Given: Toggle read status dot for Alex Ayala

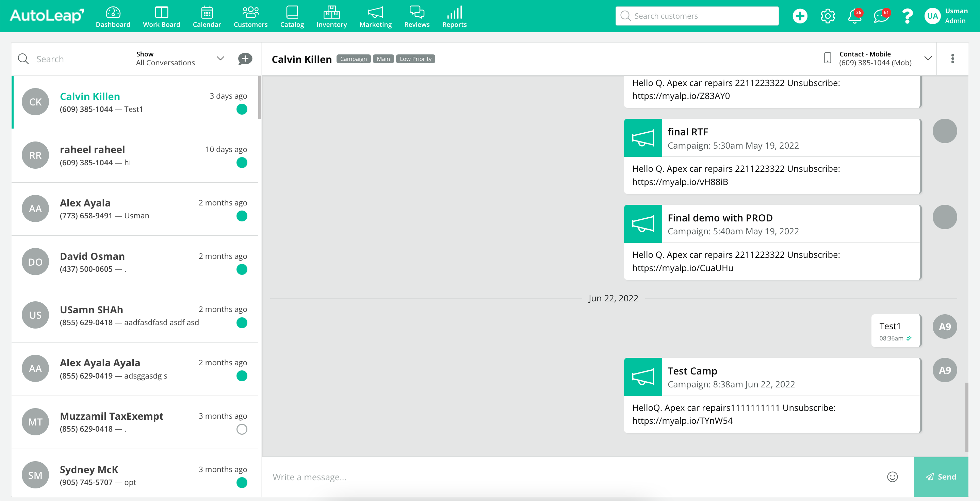Looking at the screenshot, I should pos(242,216).
